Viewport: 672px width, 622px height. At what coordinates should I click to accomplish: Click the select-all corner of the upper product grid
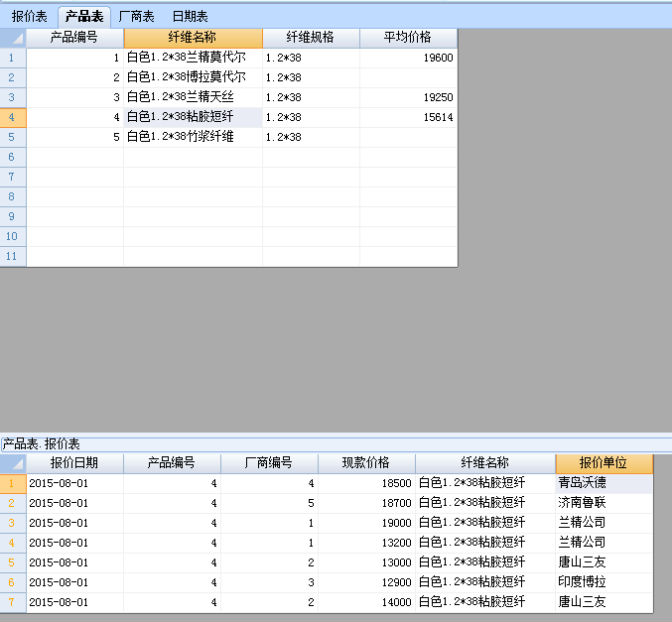click(13, 38)
